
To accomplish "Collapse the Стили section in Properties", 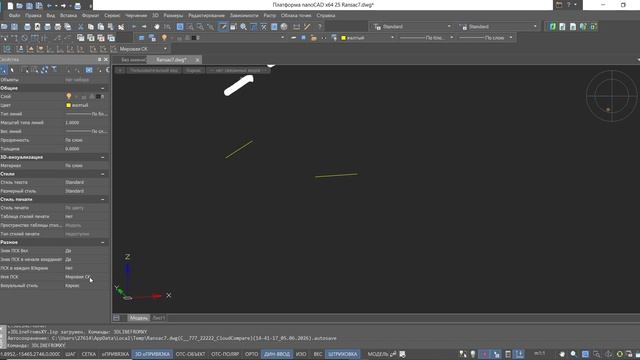I will pyautogui.click(x=102, y=174).
